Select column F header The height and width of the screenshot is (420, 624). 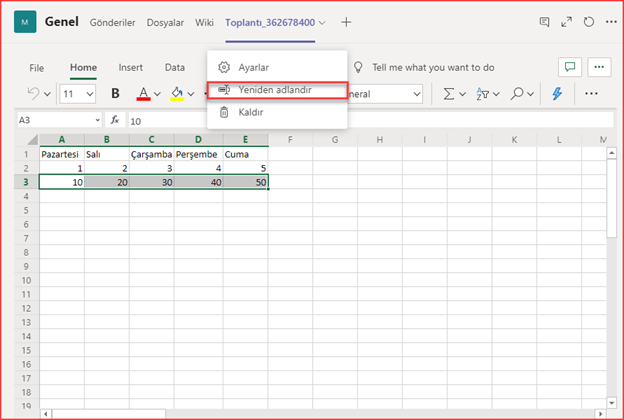pos(290,140)
